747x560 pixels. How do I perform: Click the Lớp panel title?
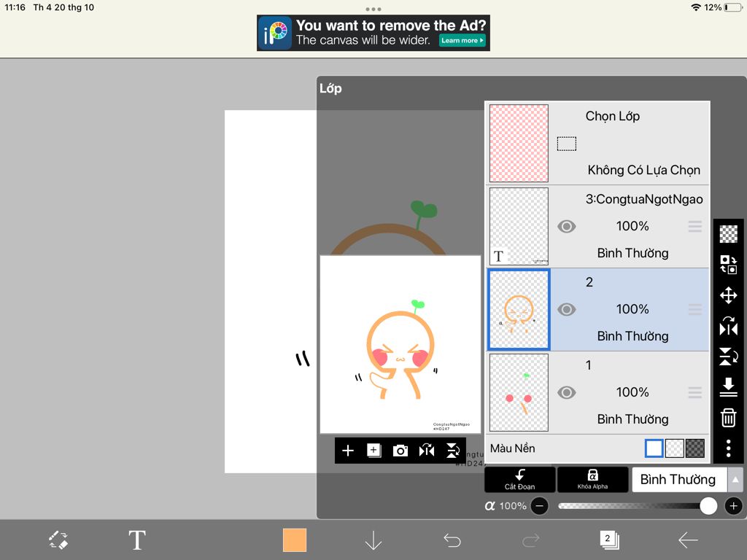point(330,88)
